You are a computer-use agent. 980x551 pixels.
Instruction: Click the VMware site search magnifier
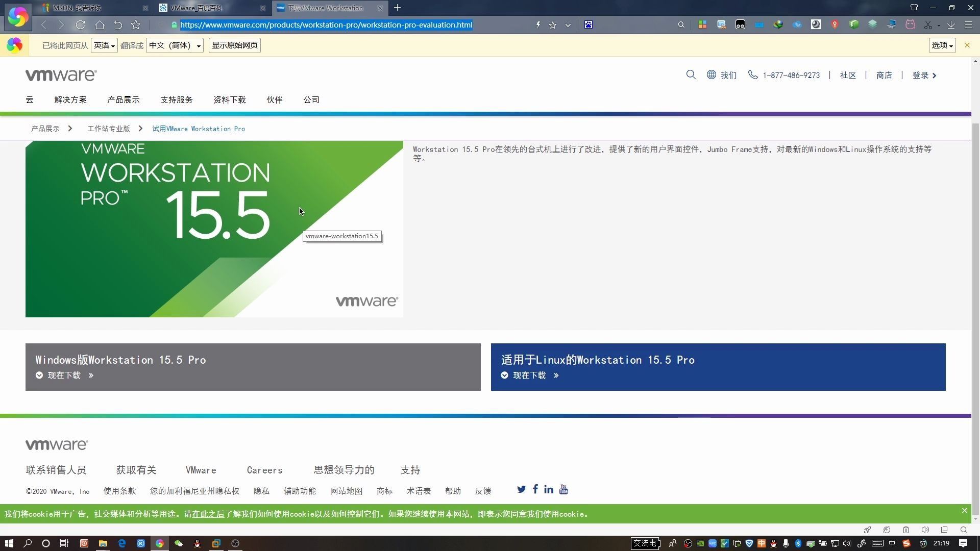691,75
